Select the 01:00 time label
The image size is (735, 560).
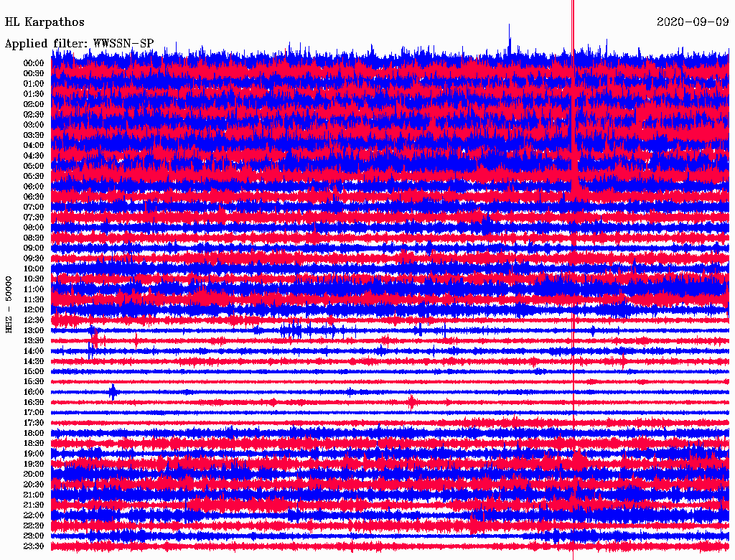pos(34,84)
